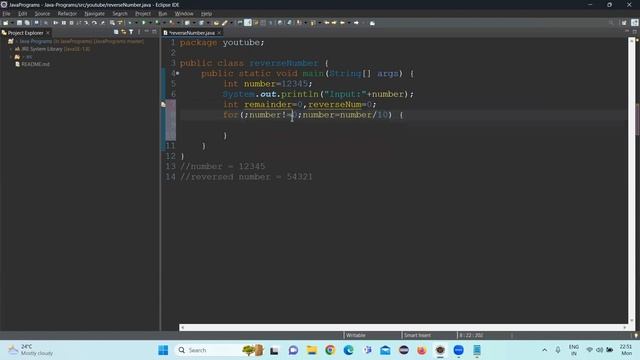Show hidden system tray icons chevron
Viewport: 640px width, 360px height.
pos(544,350)
